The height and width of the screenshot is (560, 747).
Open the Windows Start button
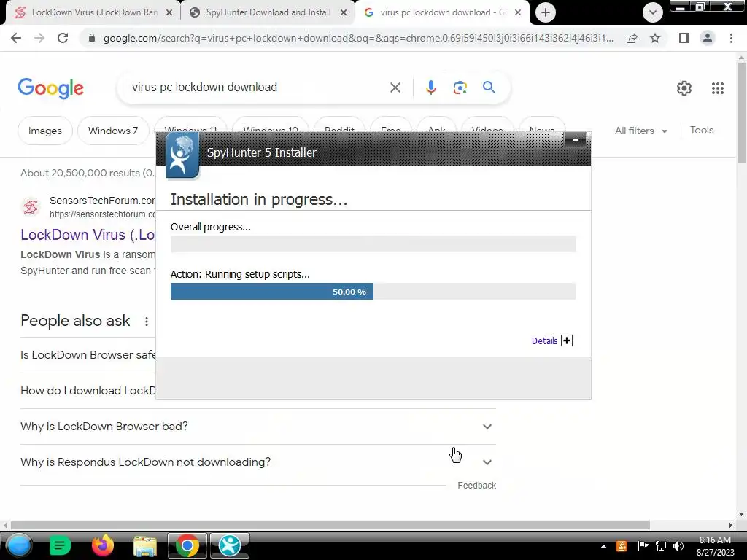tap(19, 545)
